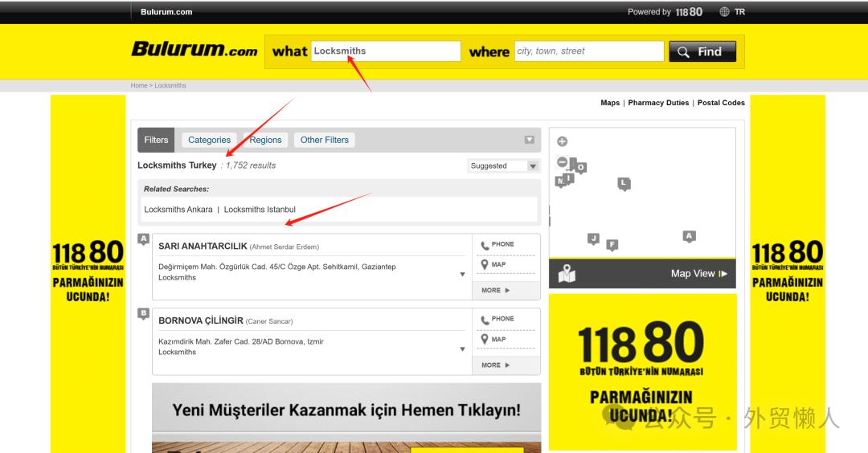Image resolution: width=868 pixels, height=453 pixels.
Task: Zoom out on the map
Action: (x=562, y=162)
